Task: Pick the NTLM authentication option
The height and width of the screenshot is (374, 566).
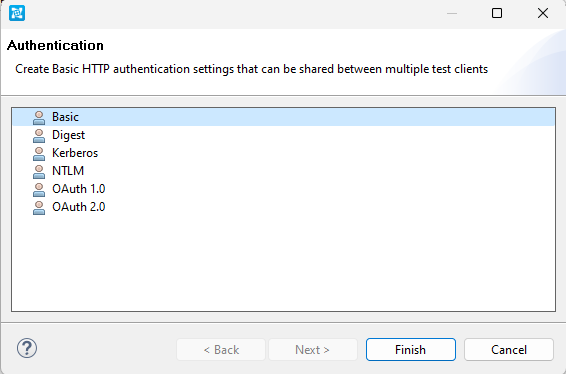Action: click(x=283, y=171)
